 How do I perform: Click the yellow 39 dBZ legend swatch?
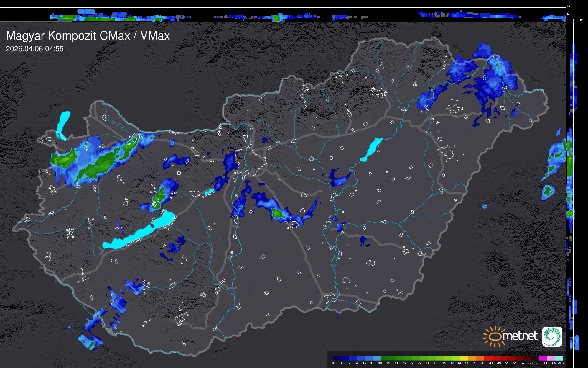464,359
